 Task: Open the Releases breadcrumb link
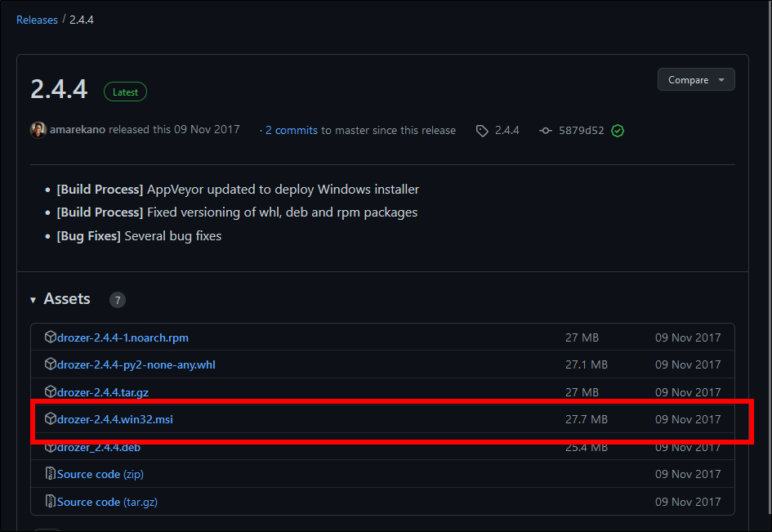point(37,20)
